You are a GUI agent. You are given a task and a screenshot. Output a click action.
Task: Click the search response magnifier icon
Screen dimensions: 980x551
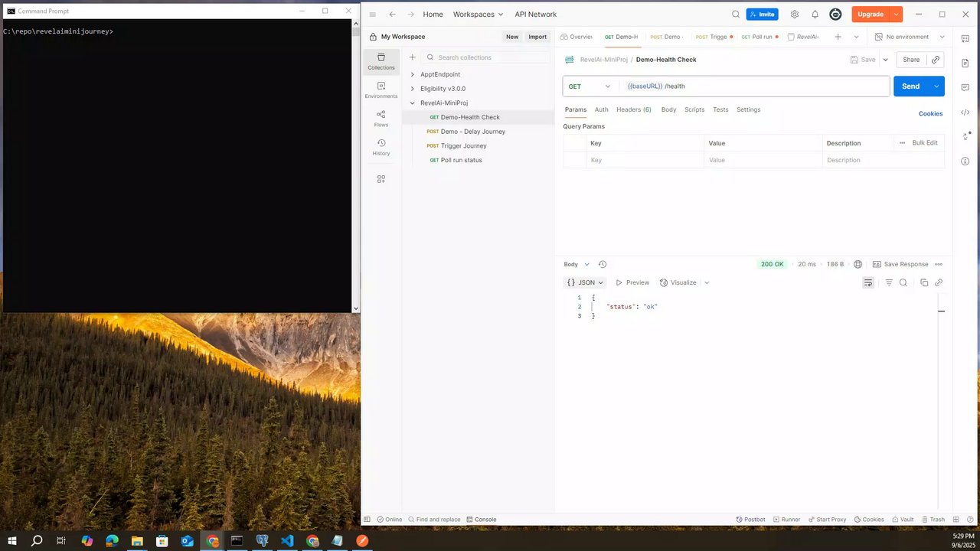click(903, 282)
